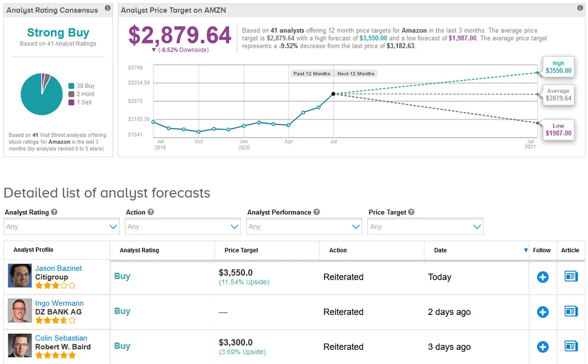Click the Follow plus icon for Ingo Wermann
Viewport: 588px width, 364px height.
coord(542,312)
